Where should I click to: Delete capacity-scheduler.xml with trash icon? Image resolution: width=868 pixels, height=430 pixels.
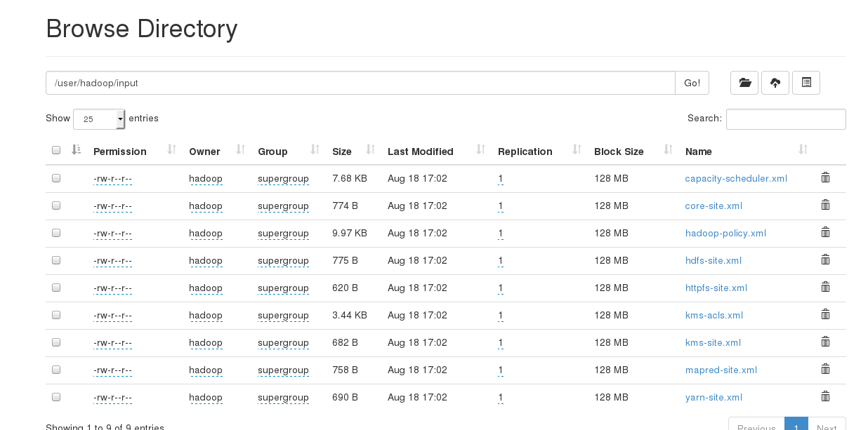[825, 177]
